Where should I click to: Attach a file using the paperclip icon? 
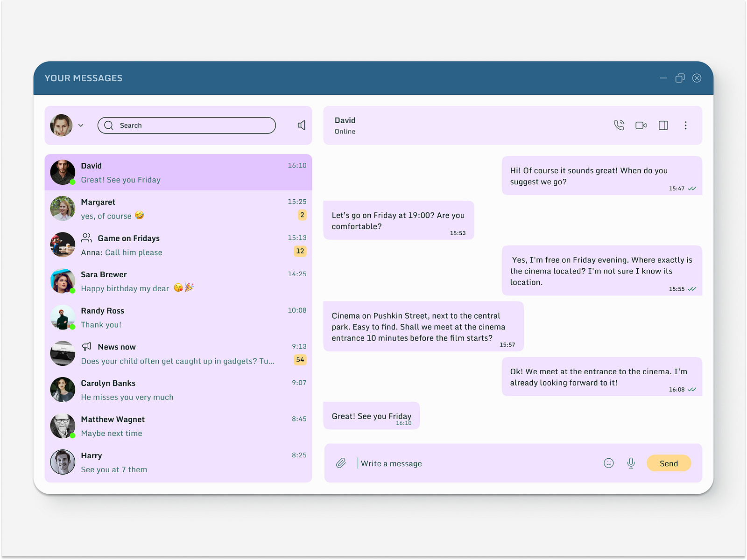340,463
